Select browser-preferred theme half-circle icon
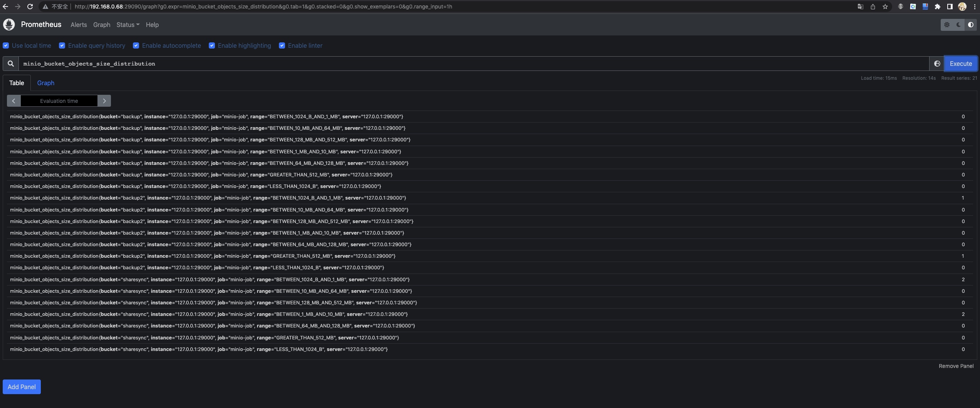 coord(971,25)
